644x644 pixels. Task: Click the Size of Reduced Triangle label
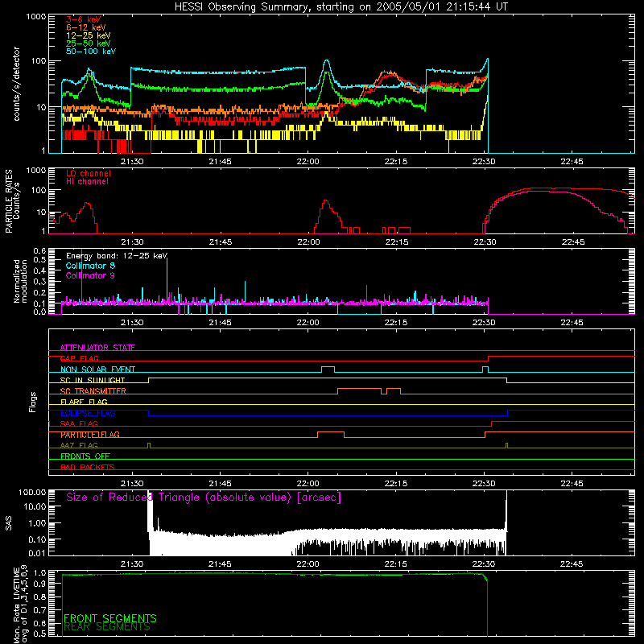[204, 497]
